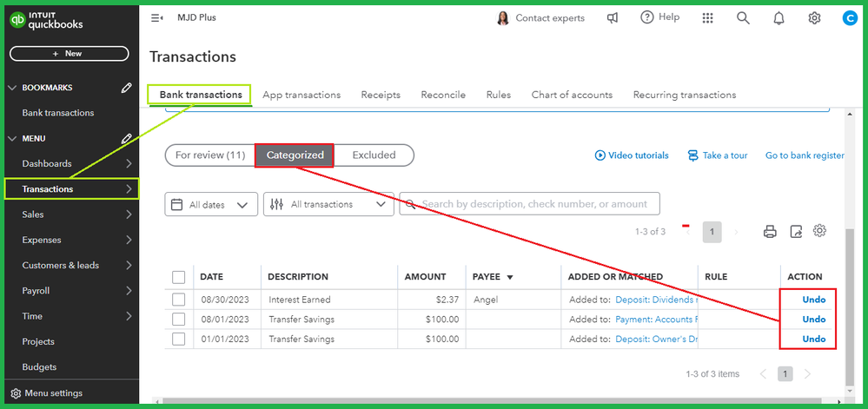The image size is (868, 409).
Task: Expand the Dashboards submenu arrow
Action: click(x=129, y=164)
